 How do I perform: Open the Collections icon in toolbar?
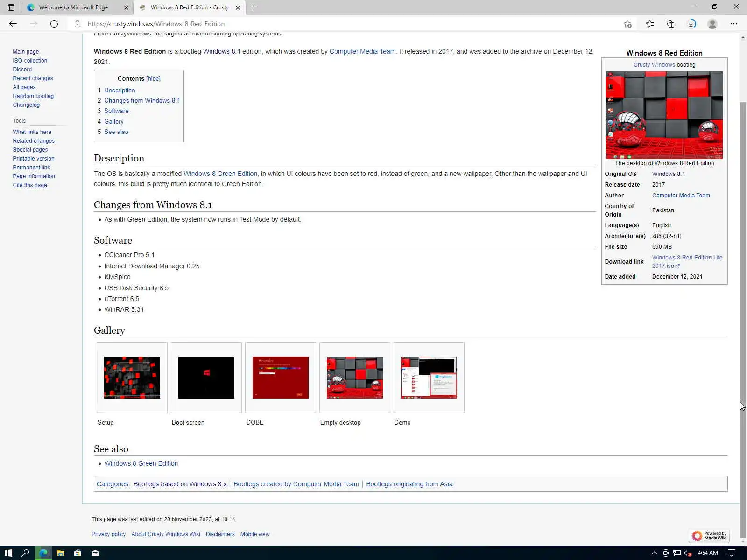(670, 24)
